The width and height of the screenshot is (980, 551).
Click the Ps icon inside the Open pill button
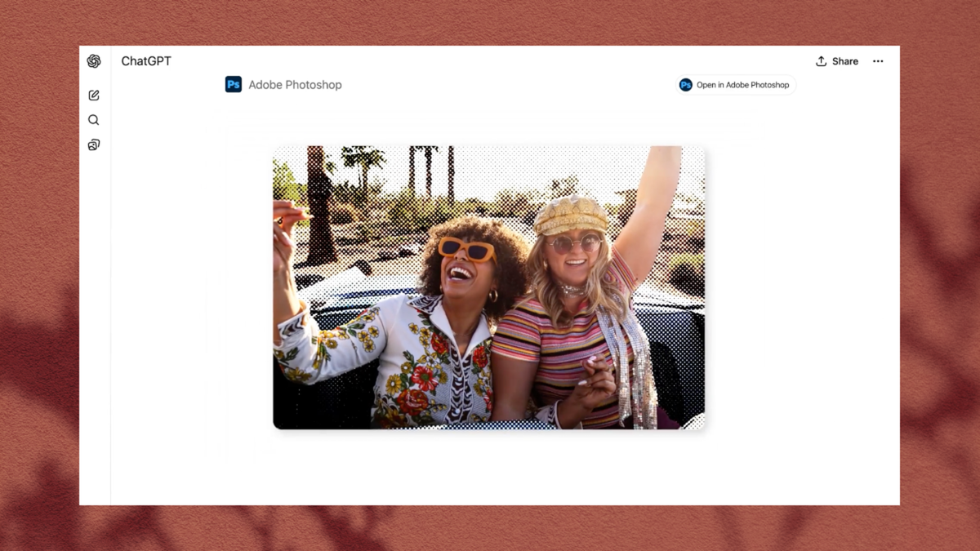coord(685,84)
